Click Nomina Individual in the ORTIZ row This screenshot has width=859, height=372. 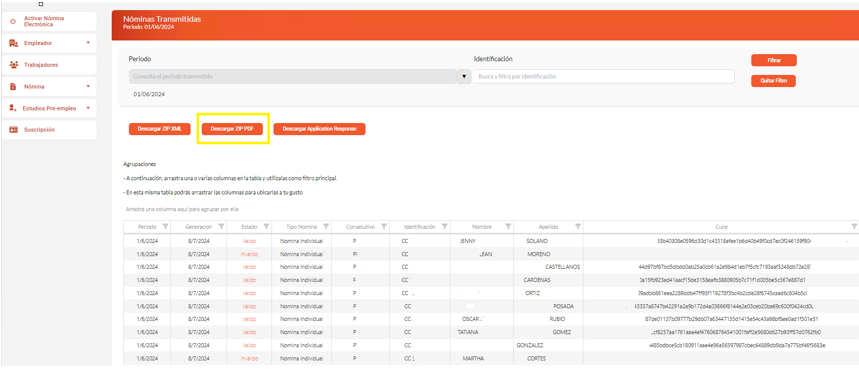(x=301, y=293)
